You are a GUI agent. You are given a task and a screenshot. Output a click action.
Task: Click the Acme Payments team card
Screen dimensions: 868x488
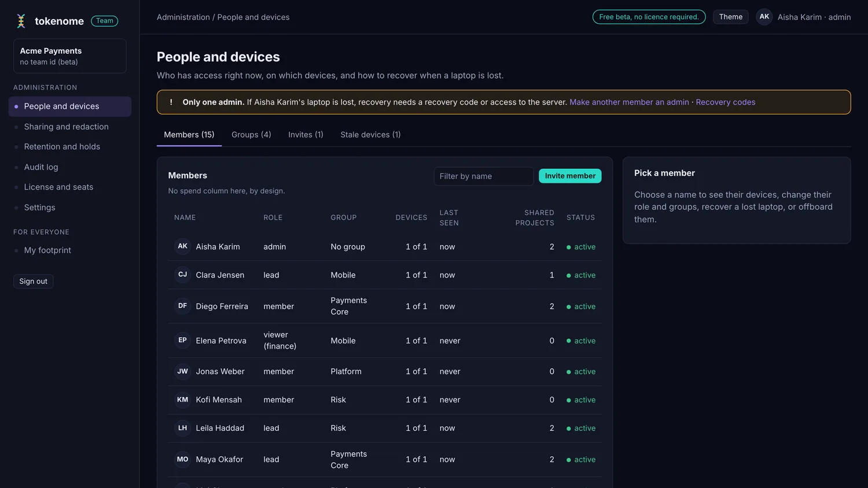(70, 56)
